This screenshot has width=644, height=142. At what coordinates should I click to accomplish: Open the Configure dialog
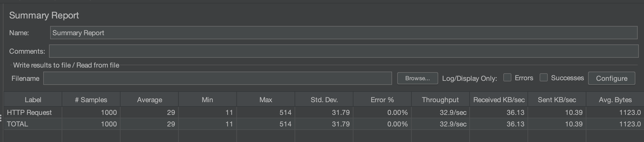[611, 78]
